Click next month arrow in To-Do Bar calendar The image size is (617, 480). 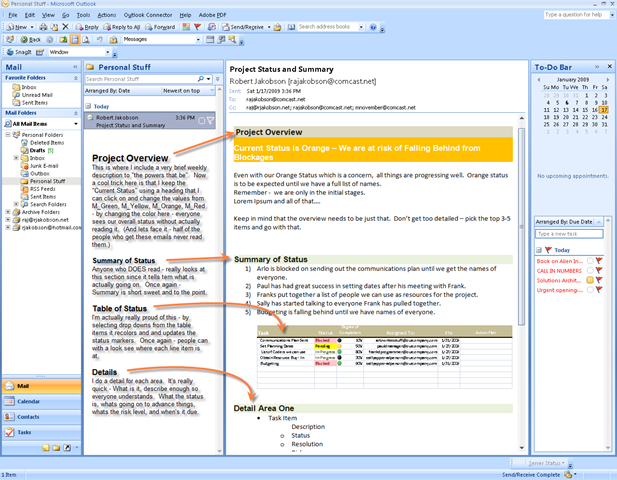(x=608, y=79)
